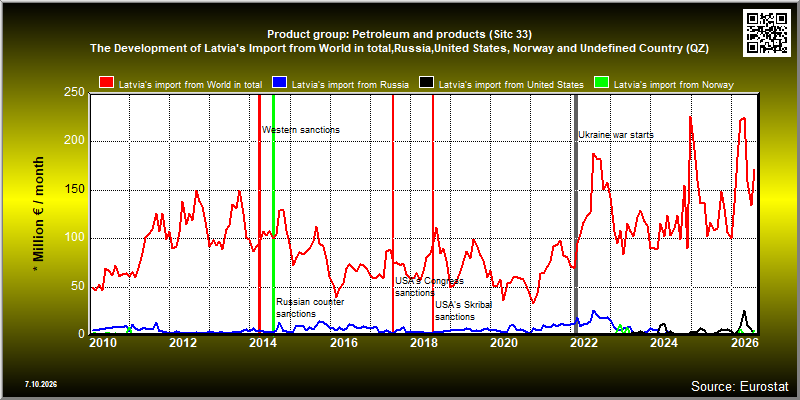
Task: Select "Latvia's import from United States" legend label
Action: click(x=511, y=85)
